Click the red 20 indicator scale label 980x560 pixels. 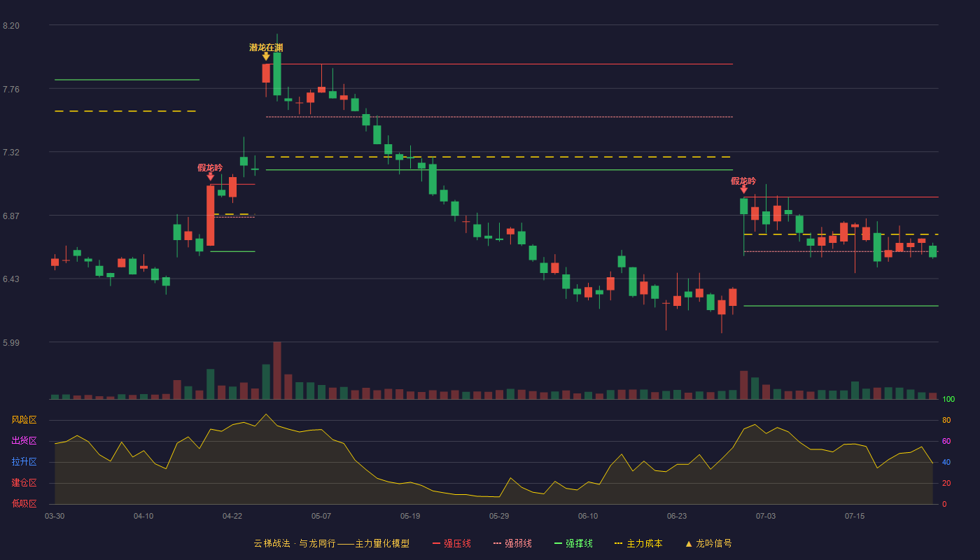(x=946, y=483)
